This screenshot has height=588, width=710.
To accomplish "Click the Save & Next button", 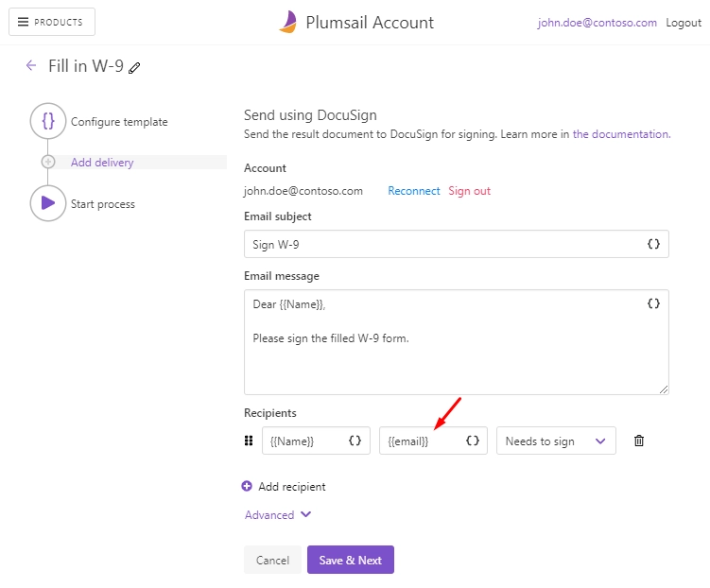I will [351, 560].
